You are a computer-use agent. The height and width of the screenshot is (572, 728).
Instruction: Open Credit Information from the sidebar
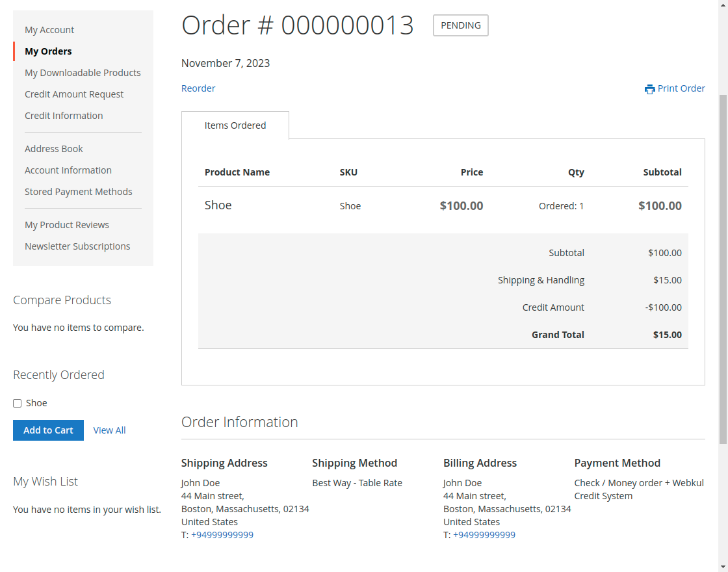point(64,115)
